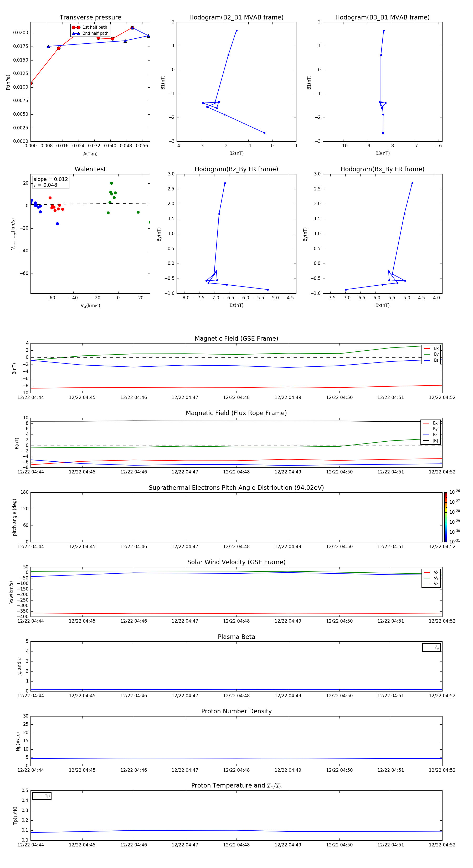This screenshot has width=473, height=868.
Task: Click the 'Solar Wind Velocity (GSE Frame)' title
Action: tap(236, 562)
